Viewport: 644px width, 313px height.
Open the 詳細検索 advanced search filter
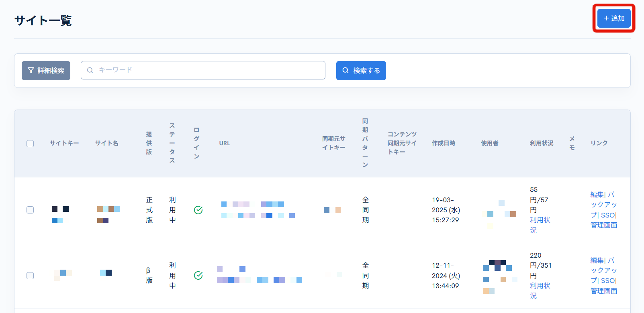pyautogui.click(x=46, y=71)
